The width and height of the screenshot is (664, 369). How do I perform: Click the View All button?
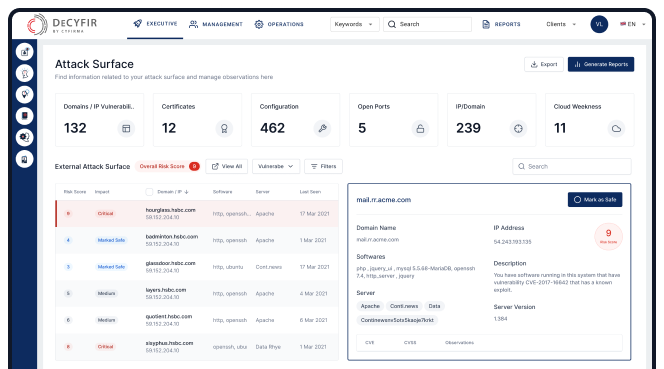[x=227, y=166]
